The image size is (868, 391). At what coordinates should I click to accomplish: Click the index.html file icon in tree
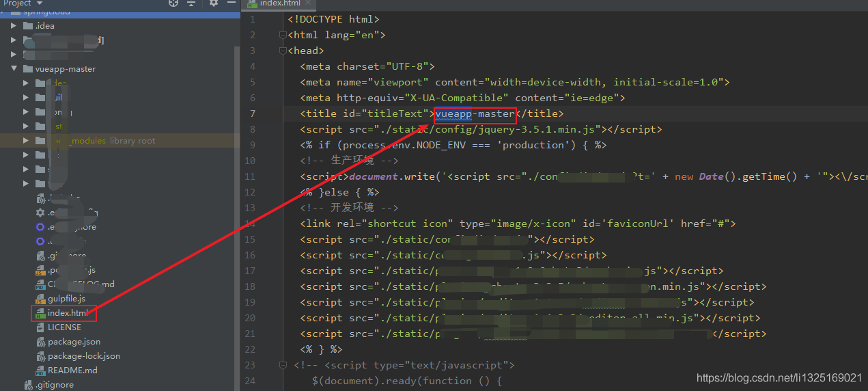pyautogui.click(x=40, y=313)
